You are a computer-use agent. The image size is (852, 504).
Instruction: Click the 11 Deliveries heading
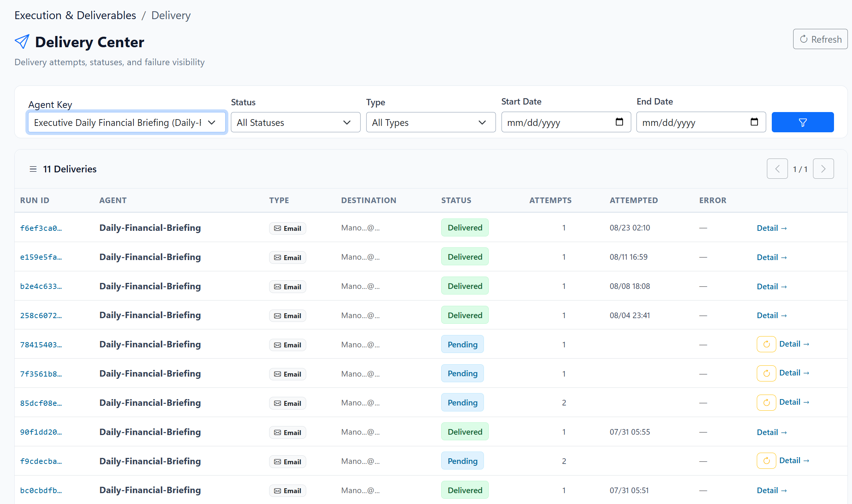(70, 169)
